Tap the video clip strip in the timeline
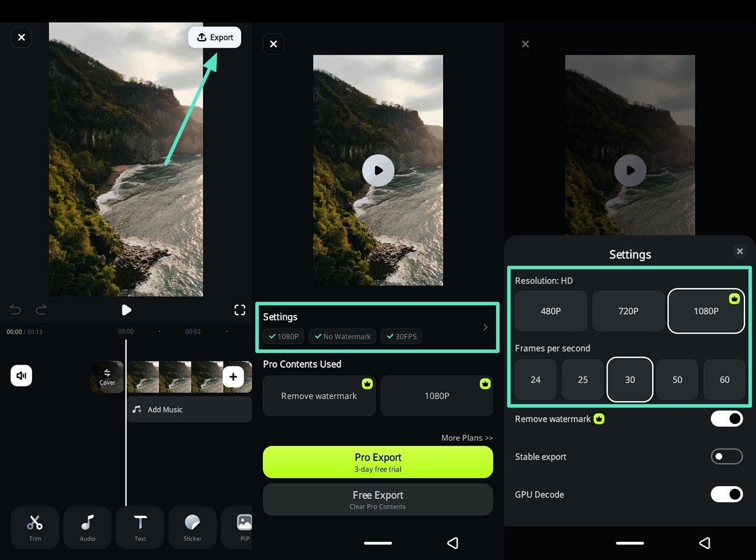 click(190, 377)
